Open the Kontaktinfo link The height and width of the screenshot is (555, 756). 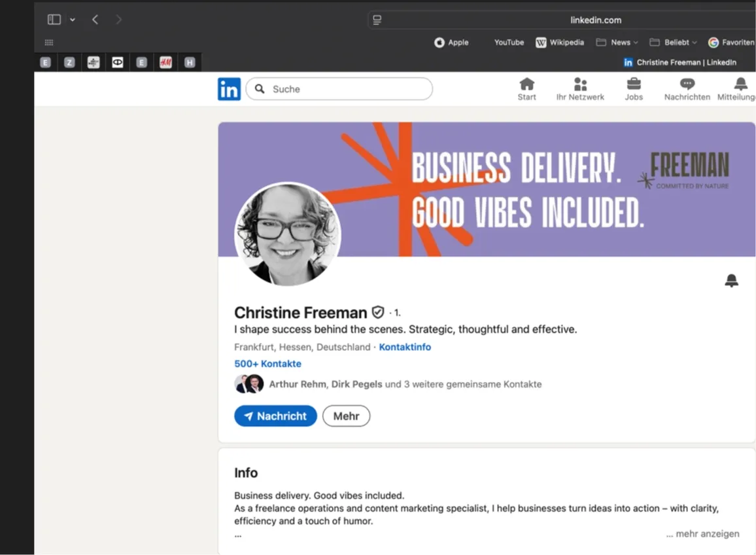pyautogui.click(x=405, y=348)
